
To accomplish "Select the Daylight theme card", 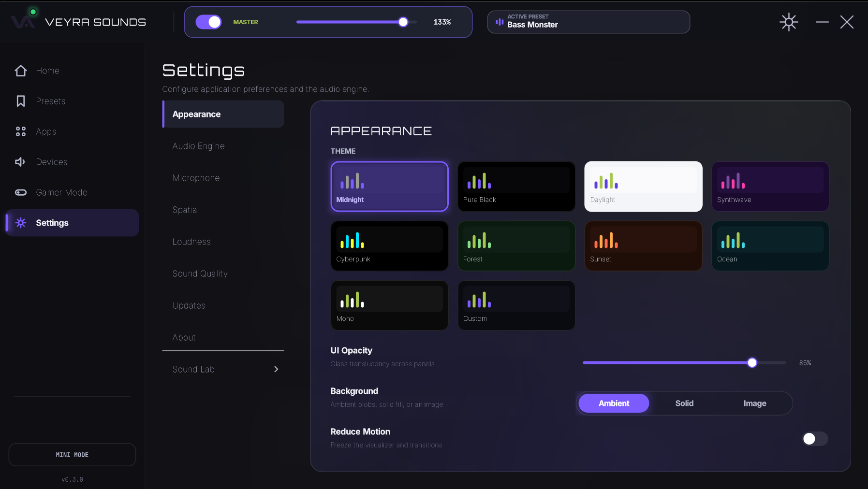I will pos(643,187).
